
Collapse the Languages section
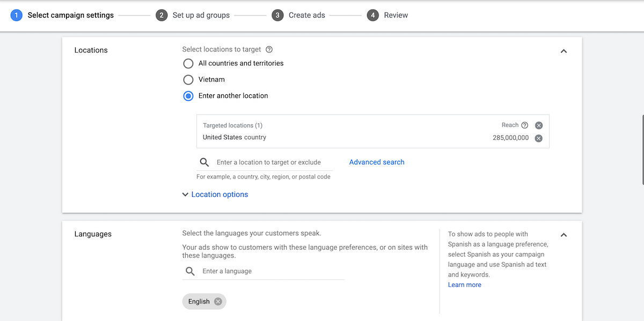click(x=563, y=235)
